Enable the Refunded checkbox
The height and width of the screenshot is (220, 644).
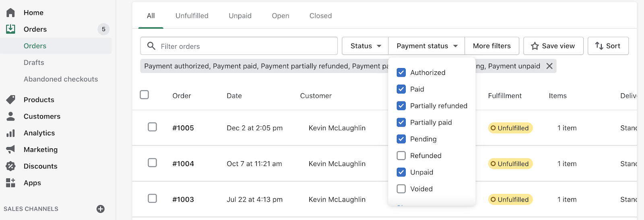point(401,156)
